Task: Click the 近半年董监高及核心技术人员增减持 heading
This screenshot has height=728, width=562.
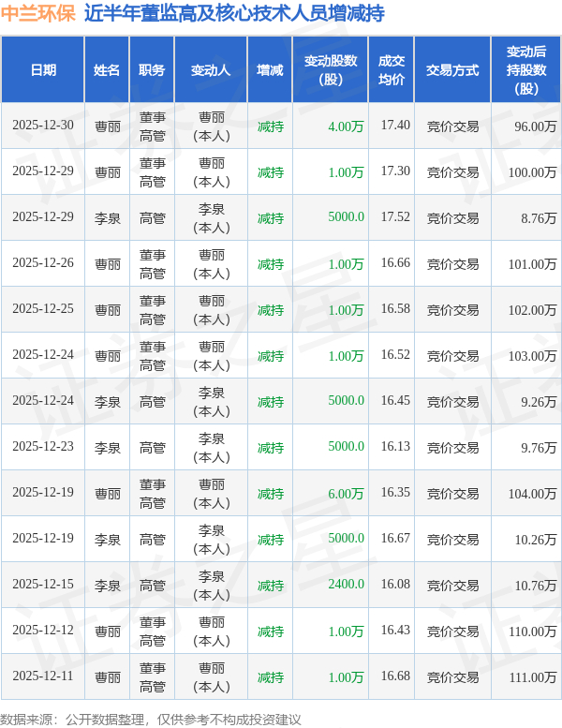Action: pos(234,13)
